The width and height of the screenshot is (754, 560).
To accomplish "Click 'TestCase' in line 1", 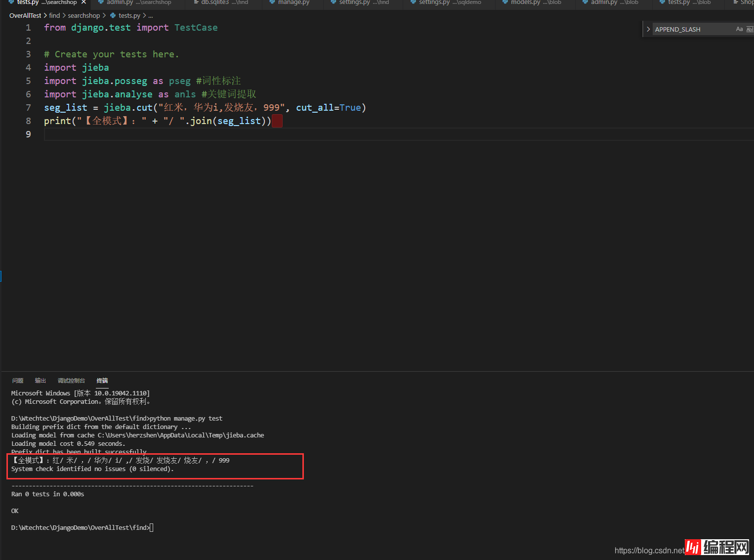I will (196, 27).
